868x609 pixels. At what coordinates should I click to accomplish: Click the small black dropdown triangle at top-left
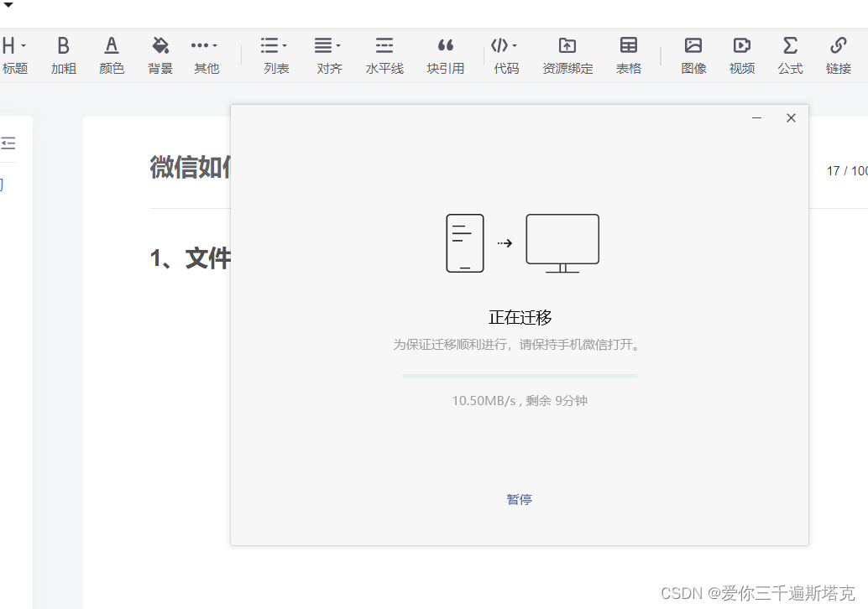click(x=8, y=5)
